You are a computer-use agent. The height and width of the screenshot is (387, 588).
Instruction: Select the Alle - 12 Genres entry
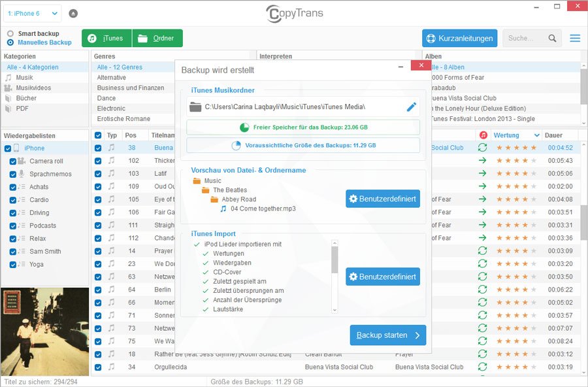(x=120, y=67)
